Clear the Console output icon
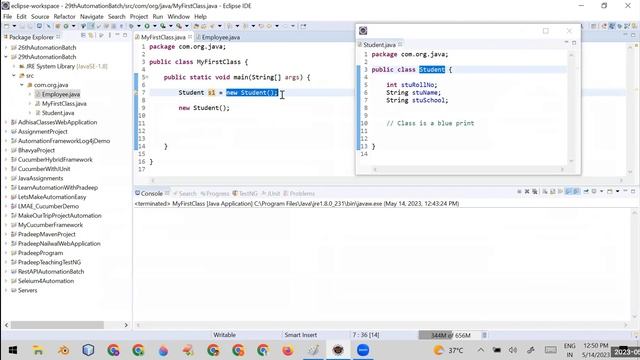The image size is (640, 360). click(x=544, y=191)
